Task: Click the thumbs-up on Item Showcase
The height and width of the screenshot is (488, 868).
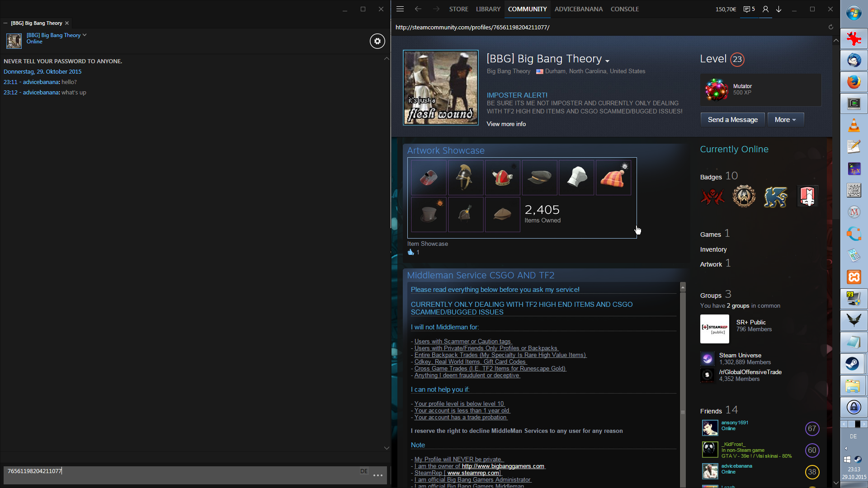Action: pos(410,253)
